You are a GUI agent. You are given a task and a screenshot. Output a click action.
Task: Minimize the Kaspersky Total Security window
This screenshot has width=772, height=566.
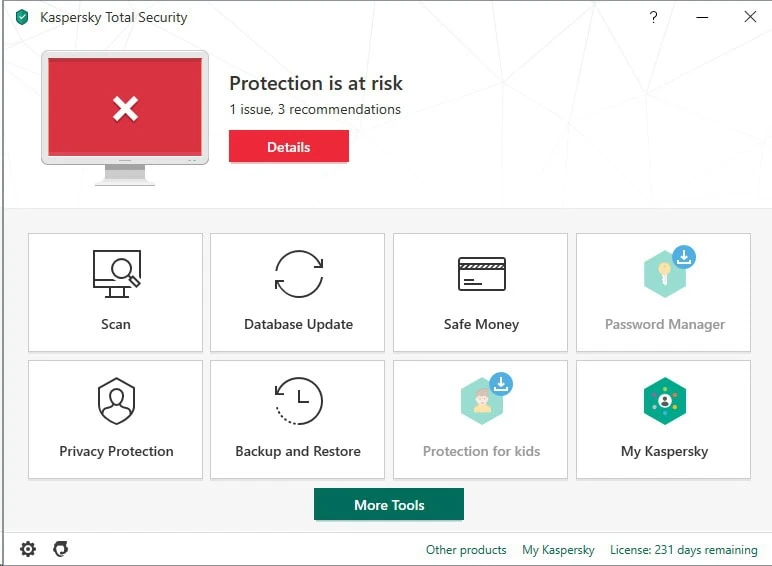click(701, 17)
